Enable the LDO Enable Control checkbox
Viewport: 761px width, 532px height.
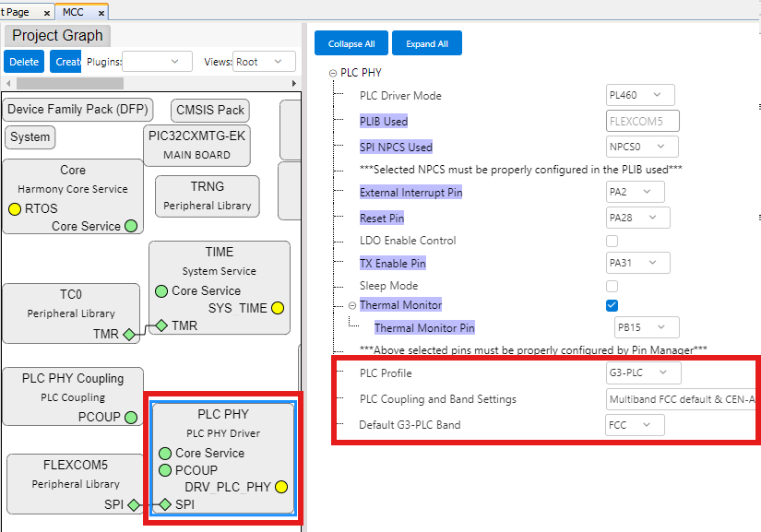[612, 241]
